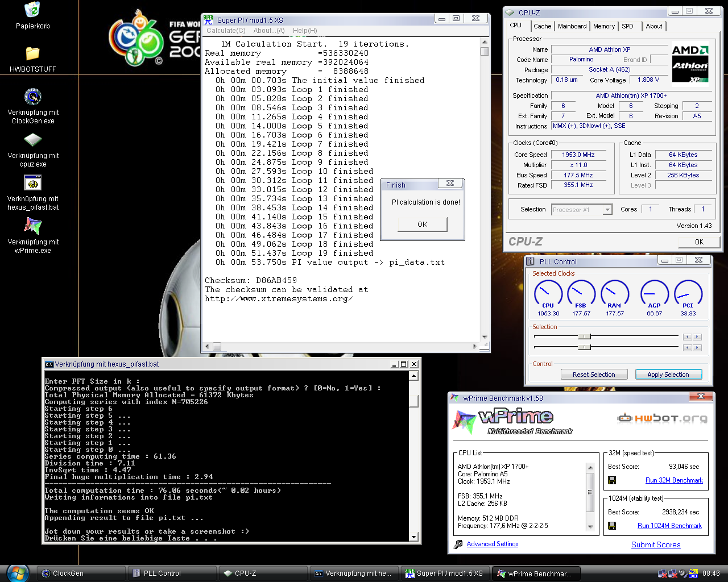Click the wPrime Benchmark title bar icon

(x=455, y=398)
